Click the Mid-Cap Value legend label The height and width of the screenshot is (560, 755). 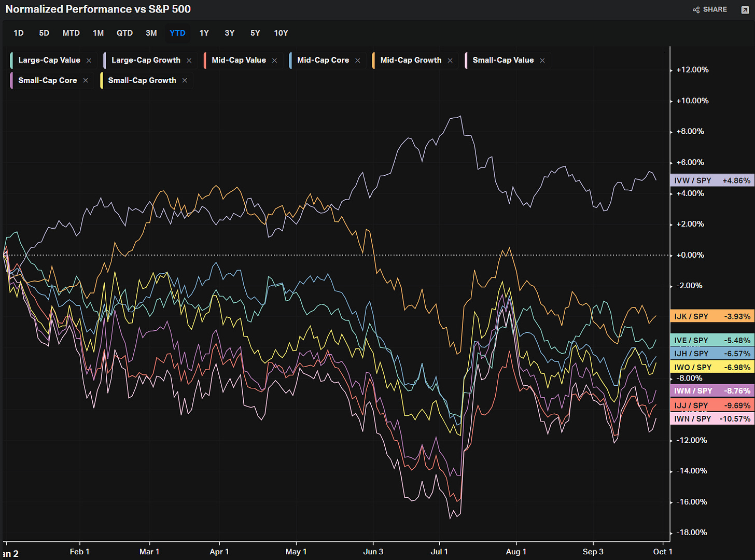tap(239, 60)
